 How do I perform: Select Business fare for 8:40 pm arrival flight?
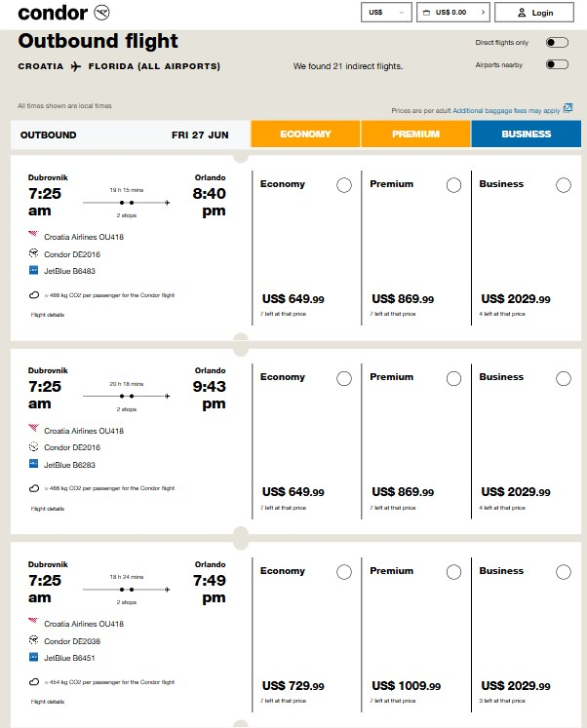click(x=564, y=185)
